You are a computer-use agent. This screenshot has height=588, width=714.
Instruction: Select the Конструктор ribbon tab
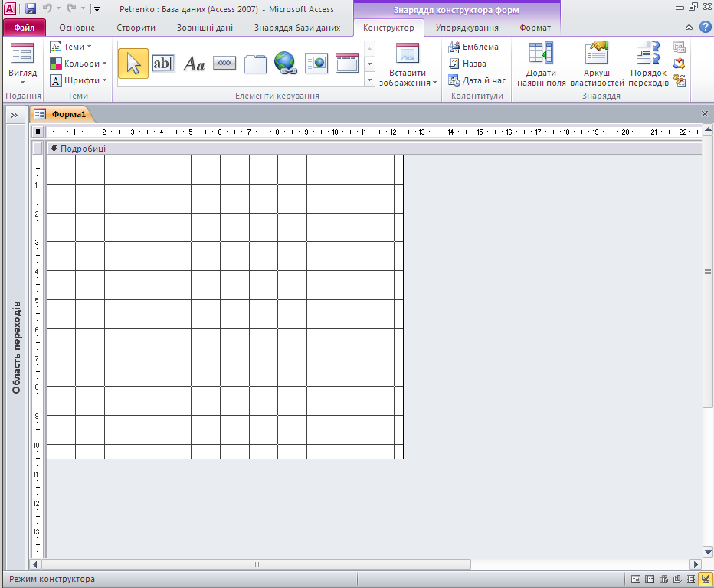point(388,28)
